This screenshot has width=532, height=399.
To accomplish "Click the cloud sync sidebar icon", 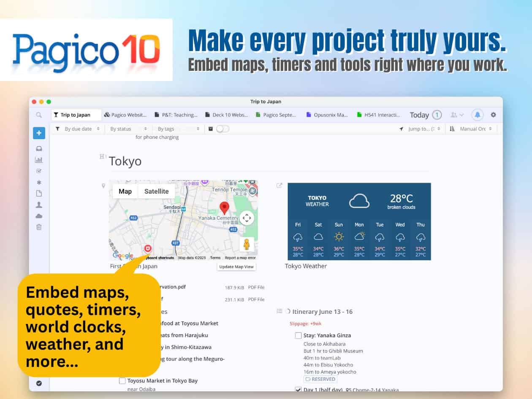I will (x=39, y=216).
